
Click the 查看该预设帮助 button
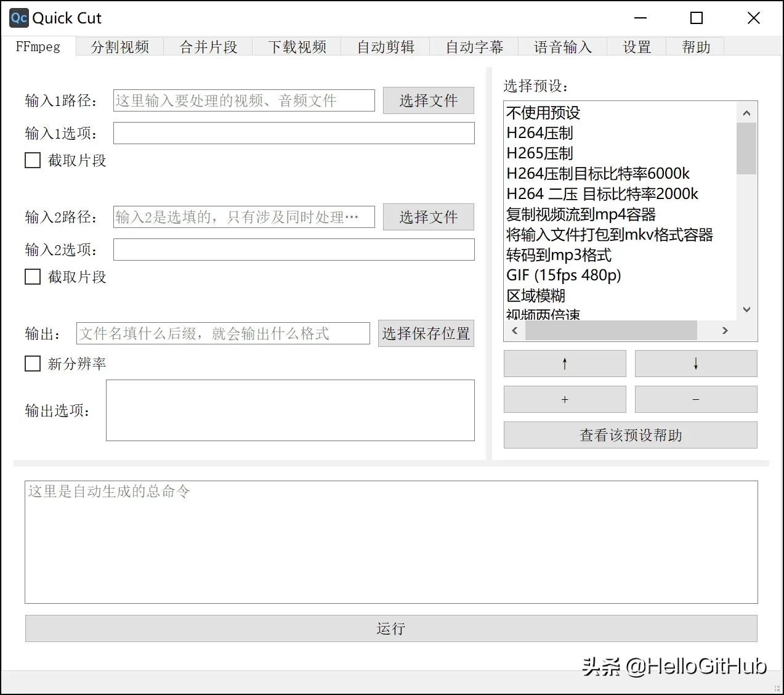[x=631, y=435]
